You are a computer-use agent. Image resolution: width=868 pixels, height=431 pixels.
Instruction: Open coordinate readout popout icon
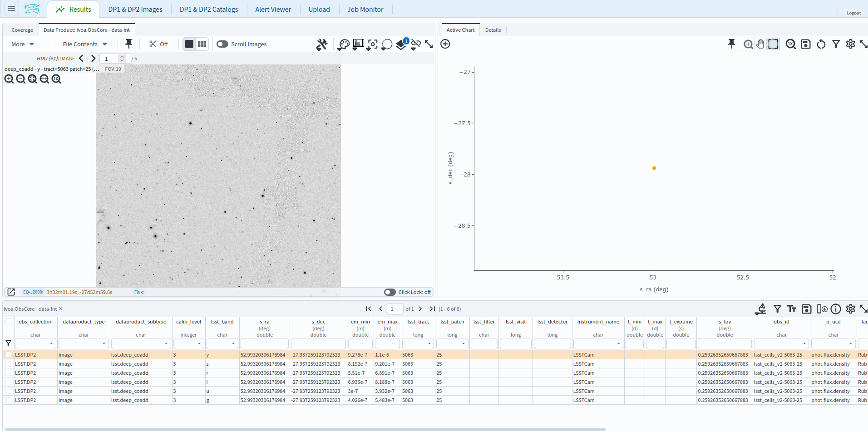coord(11,292)
